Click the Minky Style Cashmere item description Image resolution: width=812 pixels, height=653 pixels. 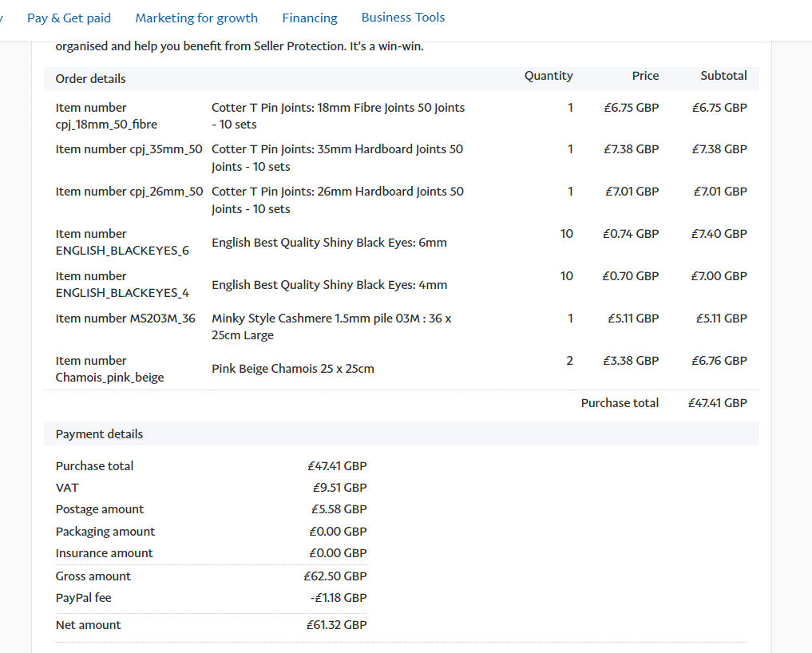tap(331, 326)
